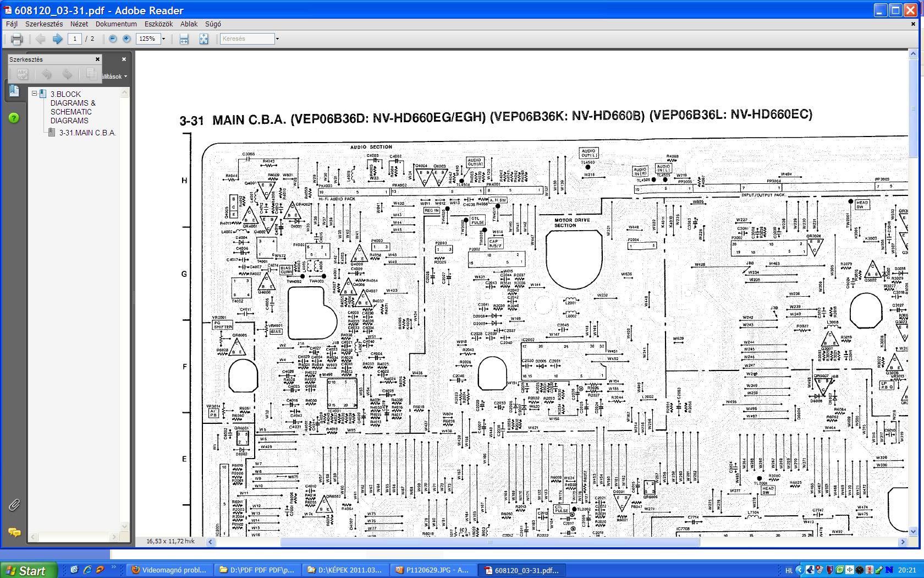Screen dimensions: 924x578
Task: Open the Nézet menu
Action: click(79, 24)
